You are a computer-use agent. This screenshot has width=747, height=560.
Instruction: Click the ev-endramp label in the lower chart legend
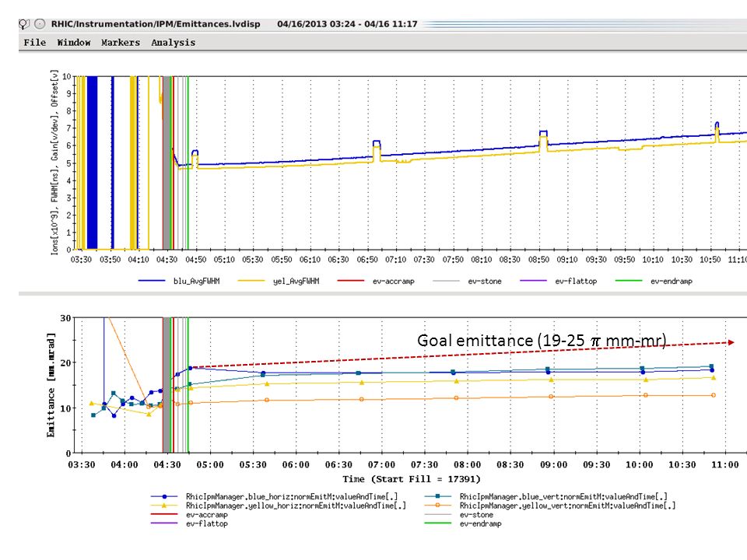[480, 523]
